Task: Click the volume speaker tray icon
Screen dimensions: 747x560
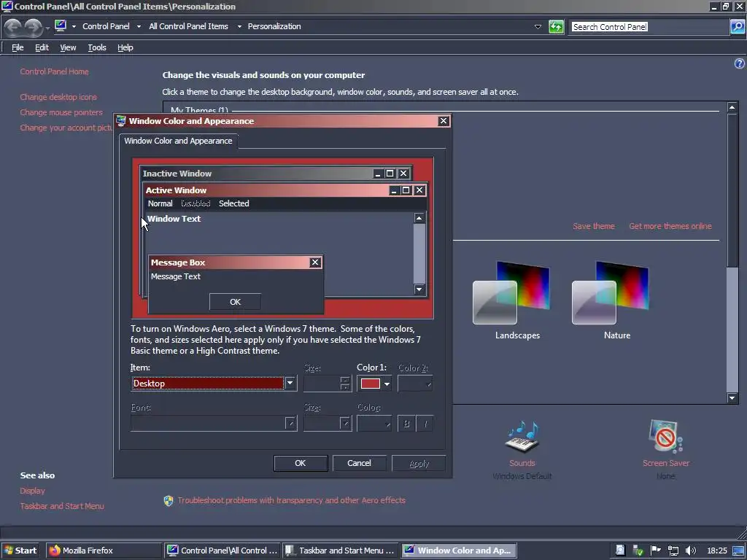Action: coord(690,551)
